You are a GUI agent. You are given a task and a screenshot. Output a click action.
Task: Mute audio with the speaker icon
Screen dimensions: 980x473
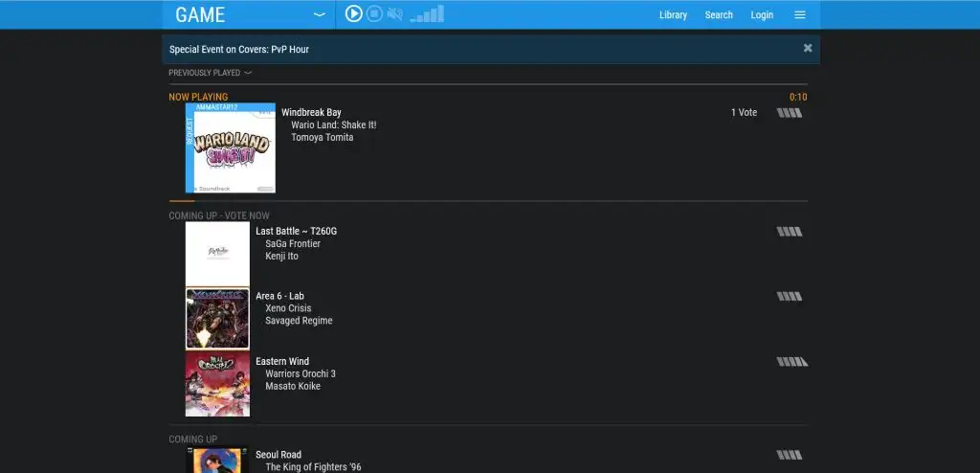(x=394, y=13)
